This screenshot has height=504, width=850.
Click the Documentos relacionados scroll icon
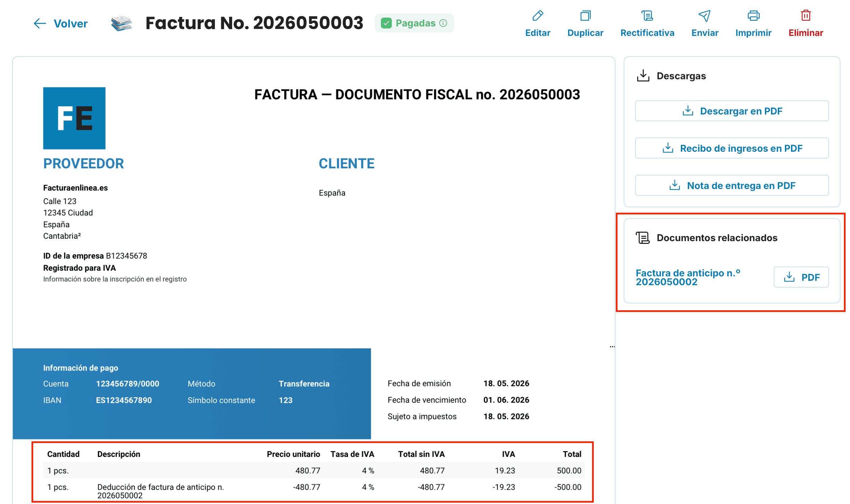[643, 238]
